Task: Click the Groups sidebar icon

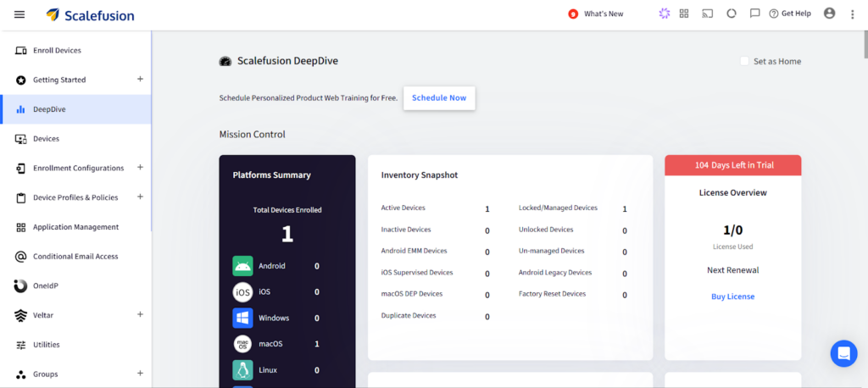Action: 21,374
